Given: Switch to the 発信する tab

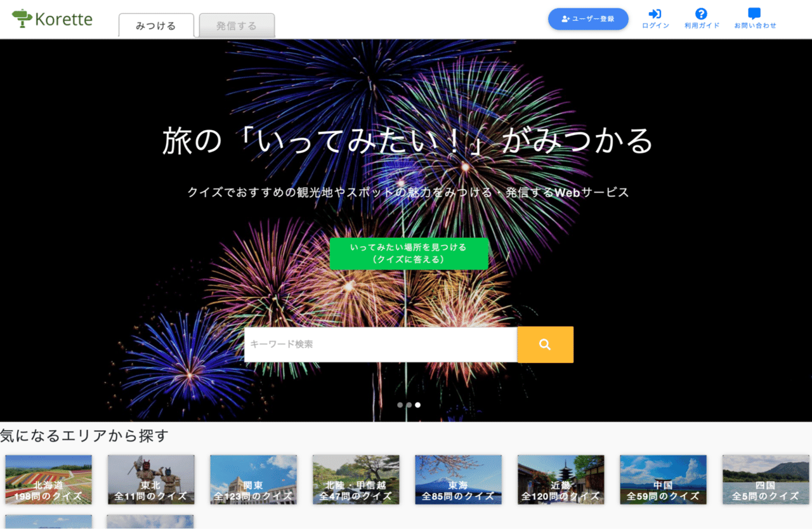Looking at the screenshot, I should point(237,26).
